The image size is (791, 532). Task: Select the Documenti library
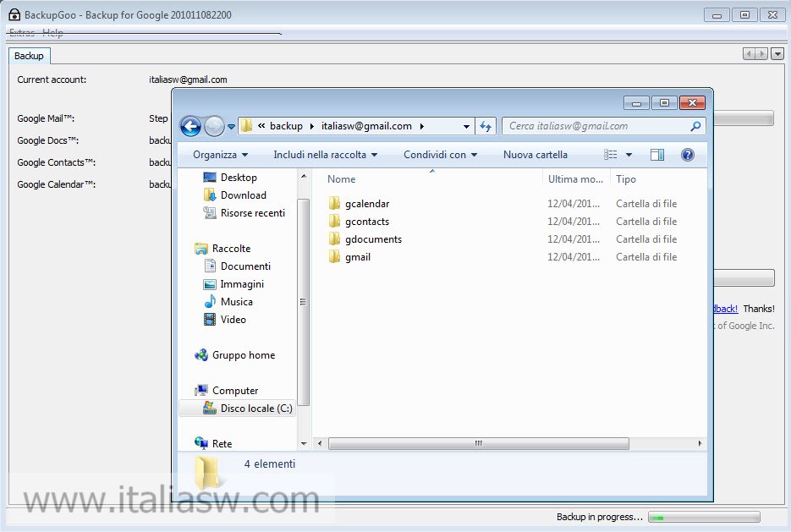tap(237, 266)
